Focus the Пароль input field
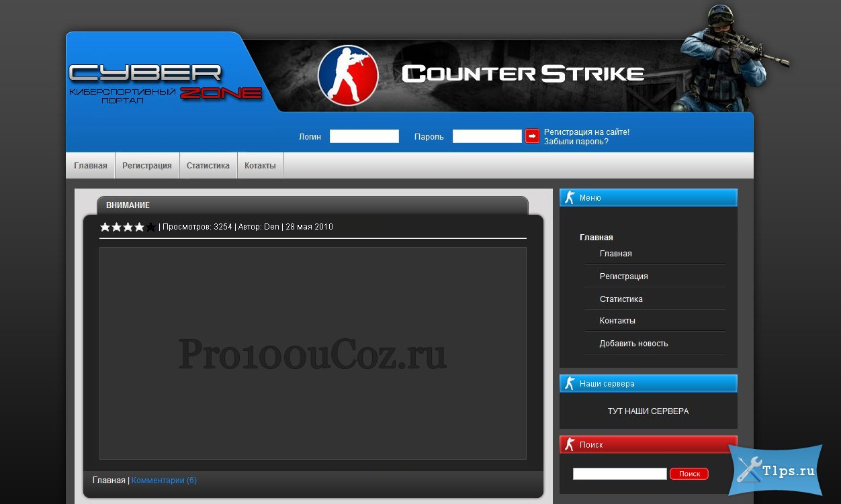This screenshot has height=504, width=841. pos(487,136)
